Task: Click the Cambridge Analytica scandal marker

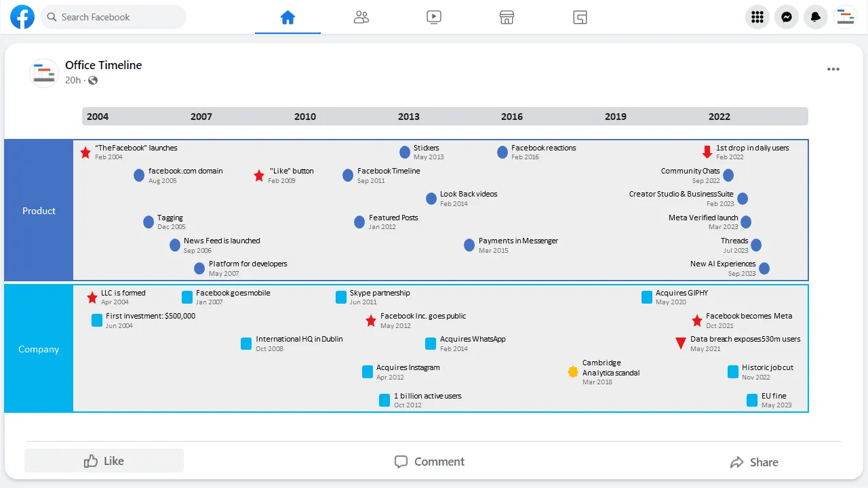Action: pos(573,371)
